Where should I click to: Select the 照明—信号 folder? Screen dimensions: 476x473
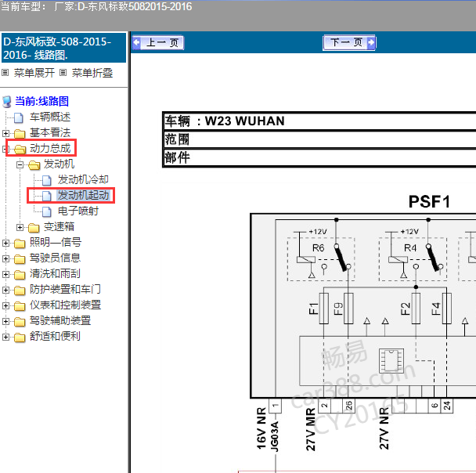(x=56, y=242)
